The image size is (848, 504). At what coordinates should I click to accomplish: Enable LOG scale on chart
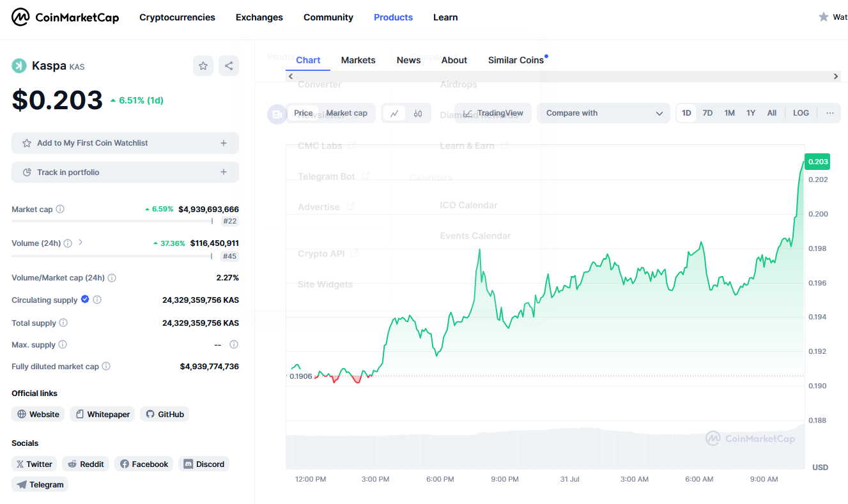tap(801, 113)
